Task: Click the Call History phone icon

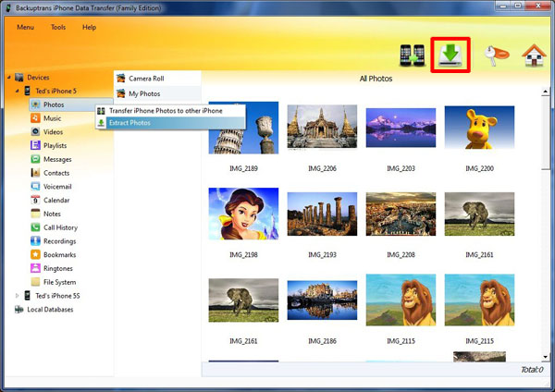Action: [x=35, y=227]
